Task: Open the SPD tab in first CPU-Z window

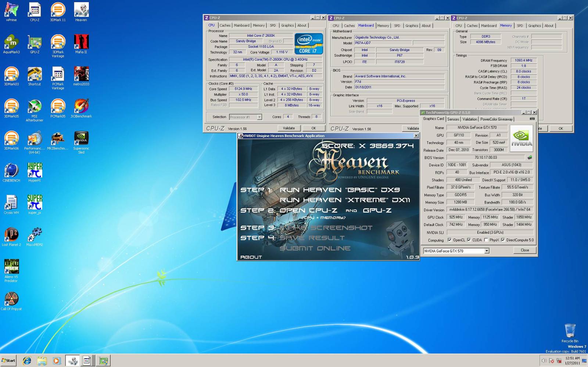Action: click(x=273, y=25)
